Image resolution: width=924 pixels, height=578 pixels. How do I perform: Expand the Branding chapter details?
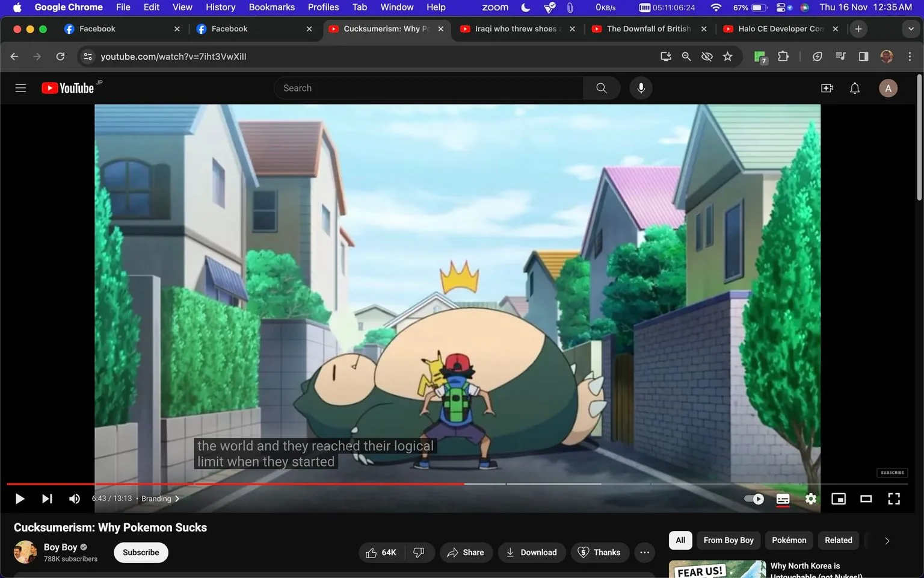coord(177,499)
